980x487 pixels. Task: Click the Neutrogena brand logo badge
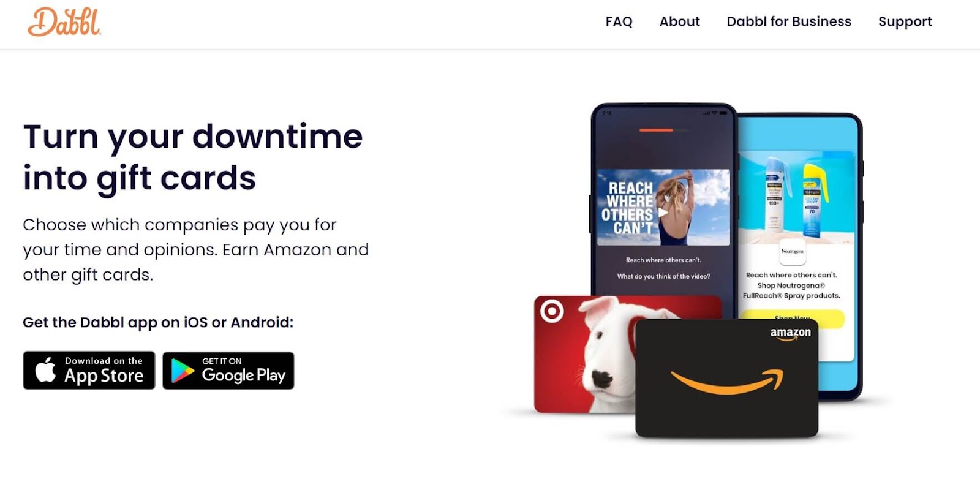tap(792, 251)
